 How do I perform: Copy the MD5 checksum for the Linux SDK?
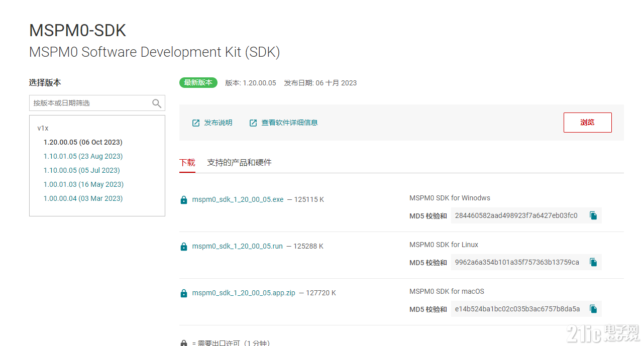[593, 262]
